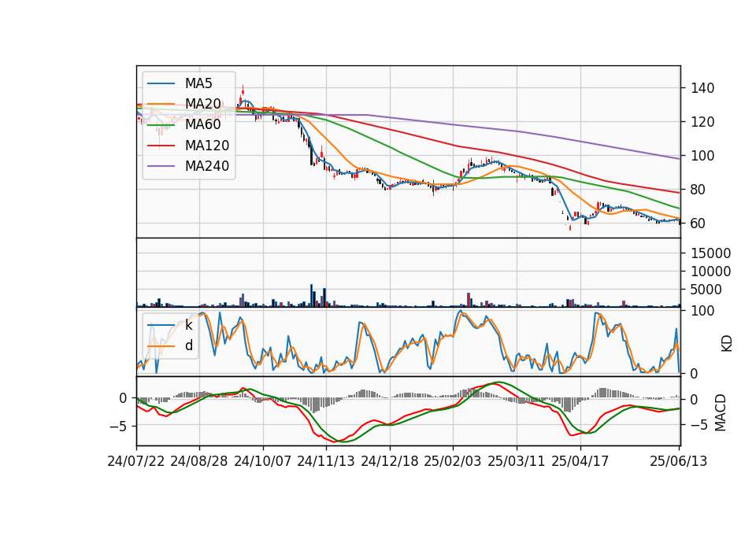Click the 80 price axis label
Viewport: 756px width, 543px height.
click(x=699, y=190)
